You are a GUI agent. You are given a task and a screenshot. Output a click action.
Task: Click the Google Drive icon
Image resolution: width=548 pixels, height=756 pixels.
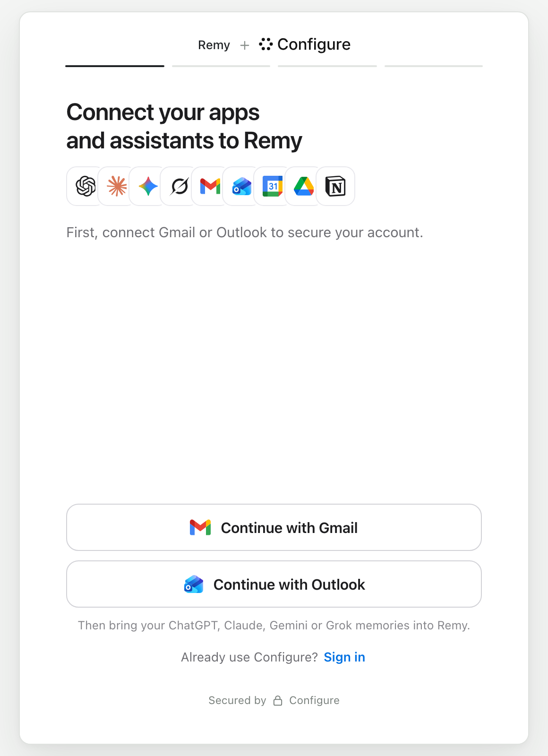coord(304,186)
